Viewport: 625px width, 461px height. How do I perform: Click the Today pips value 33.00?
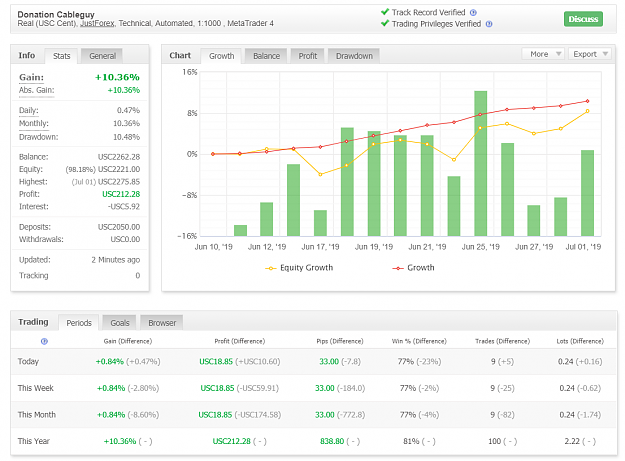[x=329, y=362]
